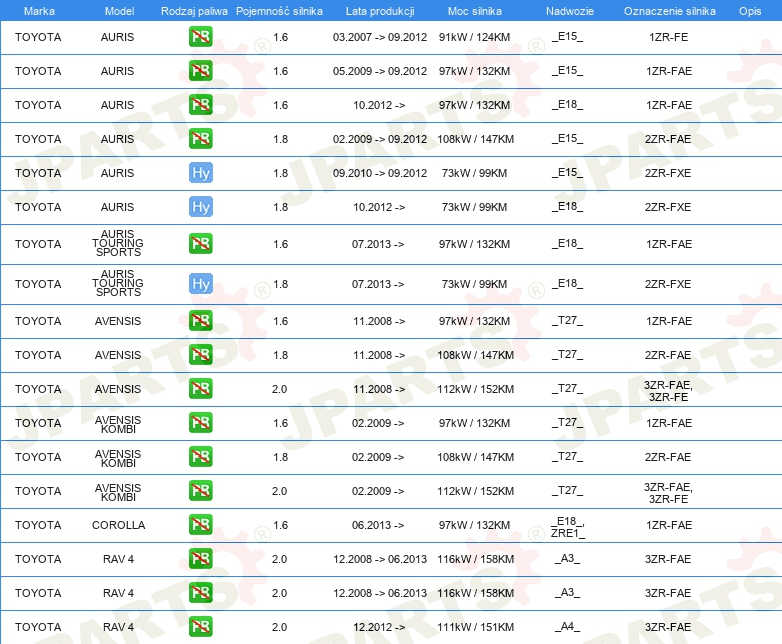782x644 pixels.
Task: Click petrol icon in Avensis Kombi 1.8 row
Action: point(200,456)
